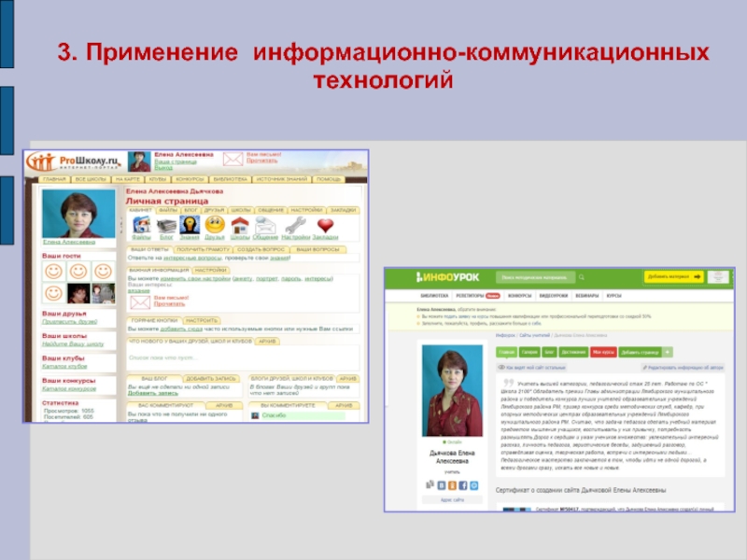
Task: Click the large profile photo on ProШколу
Action: [x=78, y=214]
